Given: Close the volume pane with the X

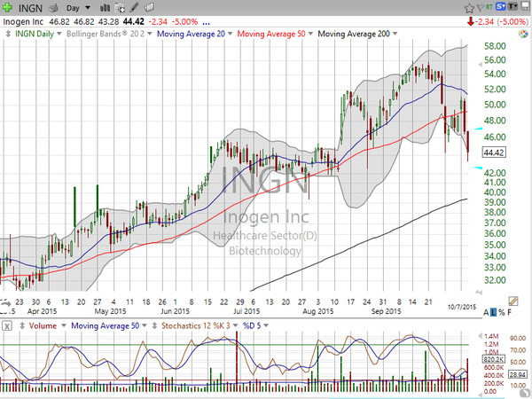Looking at the screenshot, I should (7, 326).
